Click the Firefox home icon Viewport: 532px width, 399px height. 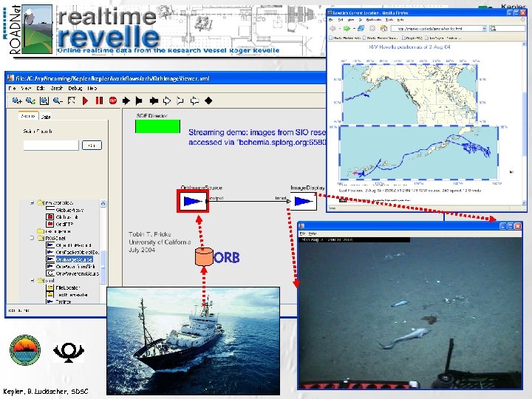tap(383, 29)
